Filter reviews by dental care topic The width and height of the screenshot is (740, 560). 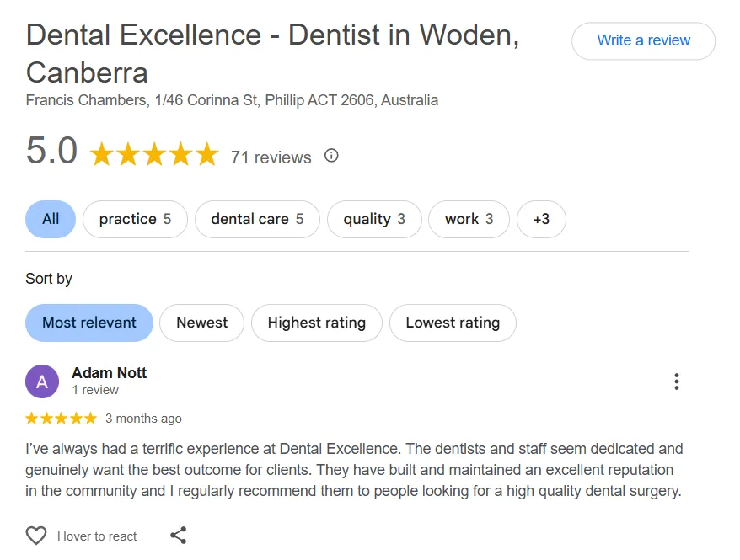[256, 219]
